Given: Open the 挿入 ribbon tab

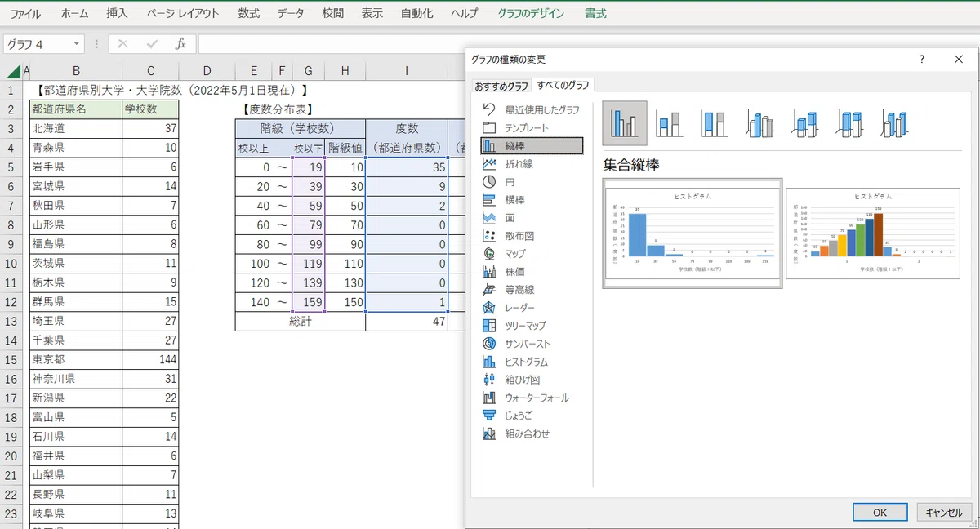Looking at the screenshot, I should (x=117, y=13).
